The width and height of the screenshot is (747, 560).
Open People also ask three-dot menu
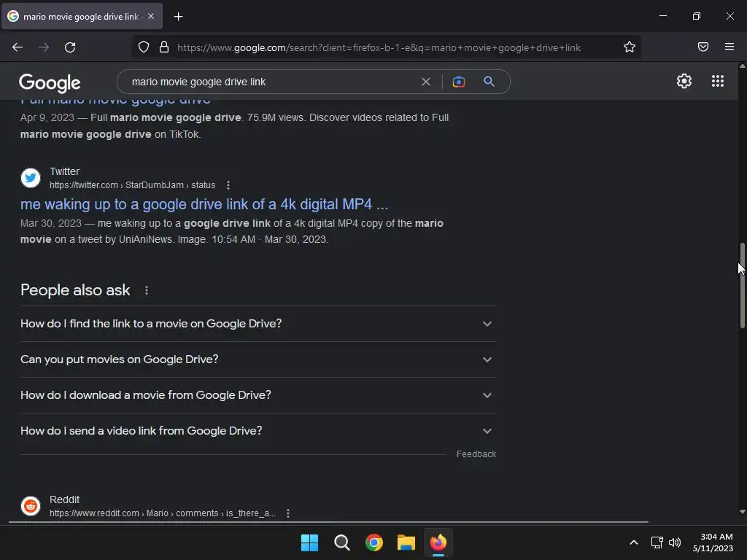click(x=146, y=290)
